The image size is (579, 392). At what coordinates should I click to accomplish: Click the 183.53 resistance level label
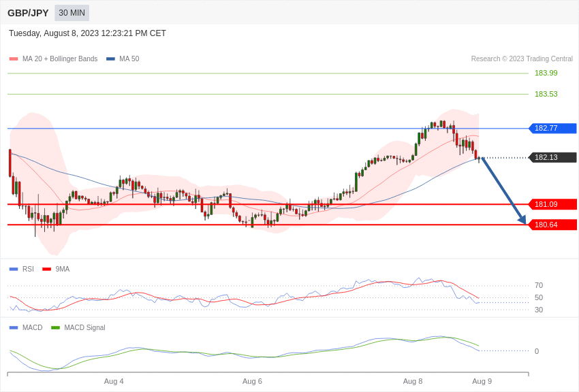tap(546, 94)
